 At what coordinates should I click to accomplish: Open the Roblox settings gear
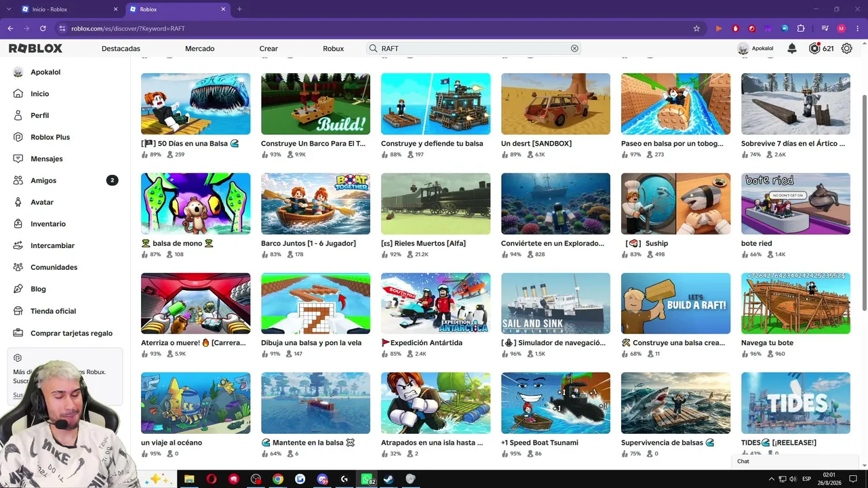(x=846, y=49)
